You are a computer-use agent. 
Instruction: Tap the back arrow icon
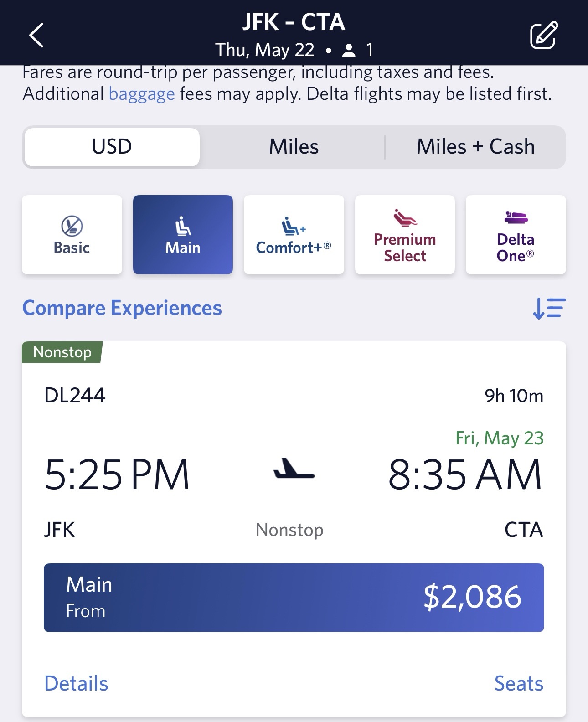click(x=36, y=35)
